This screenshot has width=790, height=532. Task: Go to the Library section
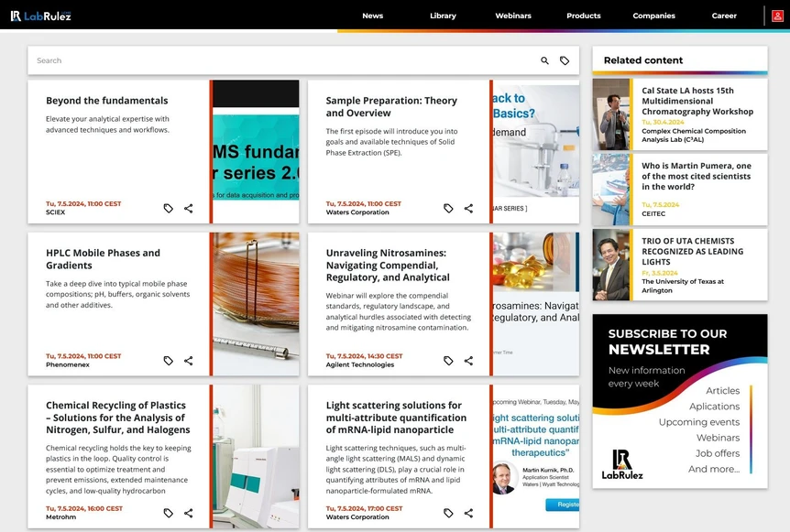[443, 16]
